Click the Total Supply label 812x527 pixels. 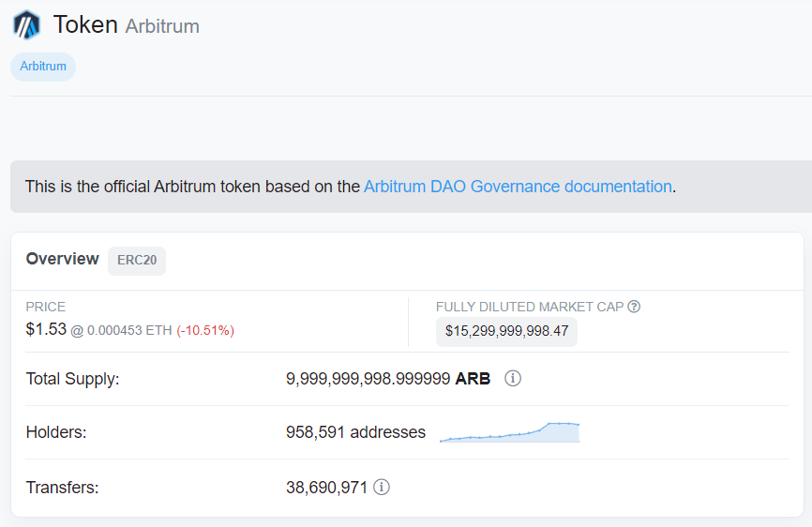pyautogui.click(x=72, y=379)
